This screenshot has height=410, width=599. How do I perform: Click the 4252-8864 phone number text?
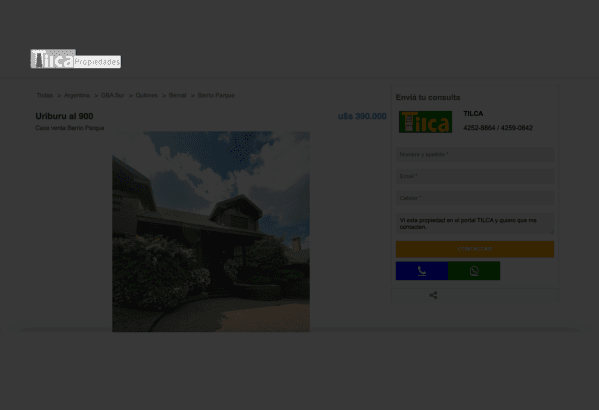479,128
